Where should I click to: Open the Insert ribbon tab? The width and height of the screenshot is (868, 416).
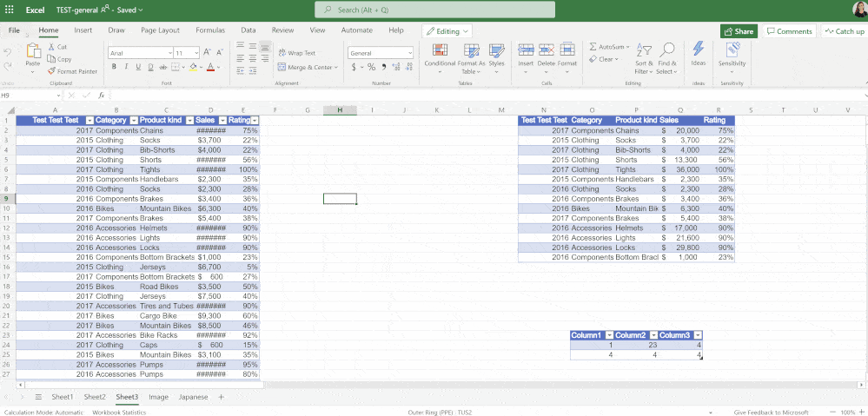point(83,30)
